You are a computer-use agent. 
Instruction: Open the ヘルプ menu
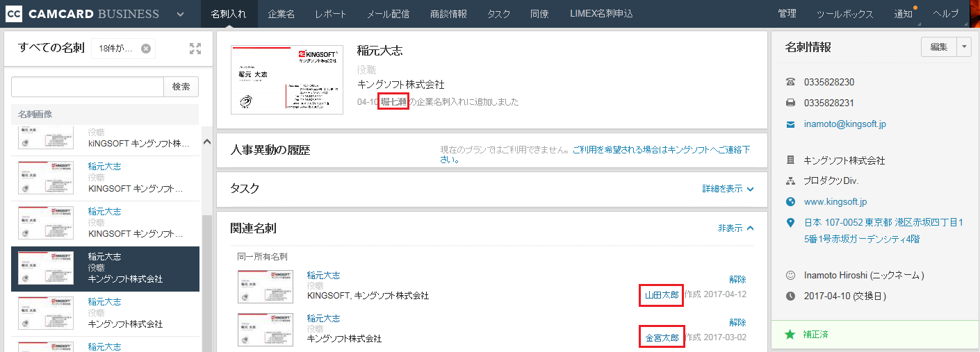945,14
